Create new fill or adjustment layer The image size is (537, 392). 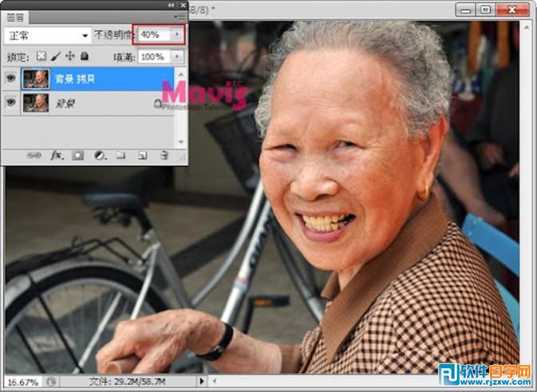click(100, 156)
